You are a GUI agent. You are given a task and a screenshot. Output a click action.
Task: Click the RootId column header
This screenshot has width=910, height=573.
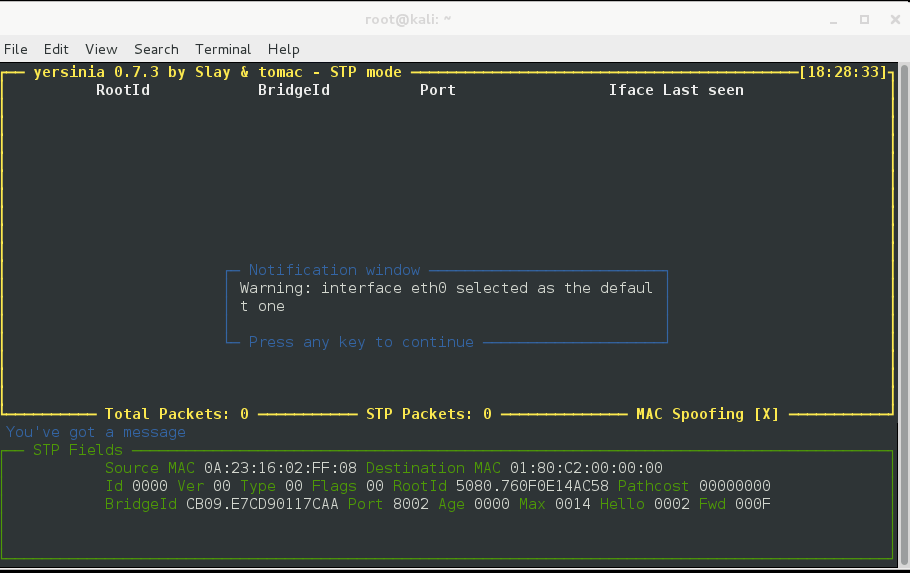point(123,90)
